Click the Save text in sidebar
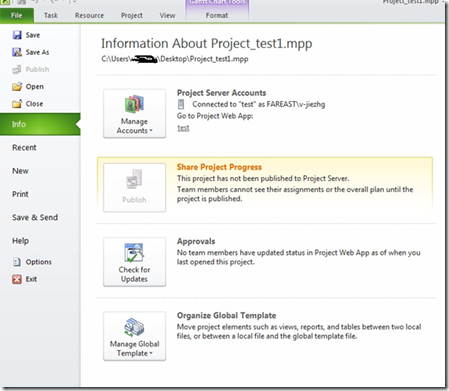 (33, 35)
